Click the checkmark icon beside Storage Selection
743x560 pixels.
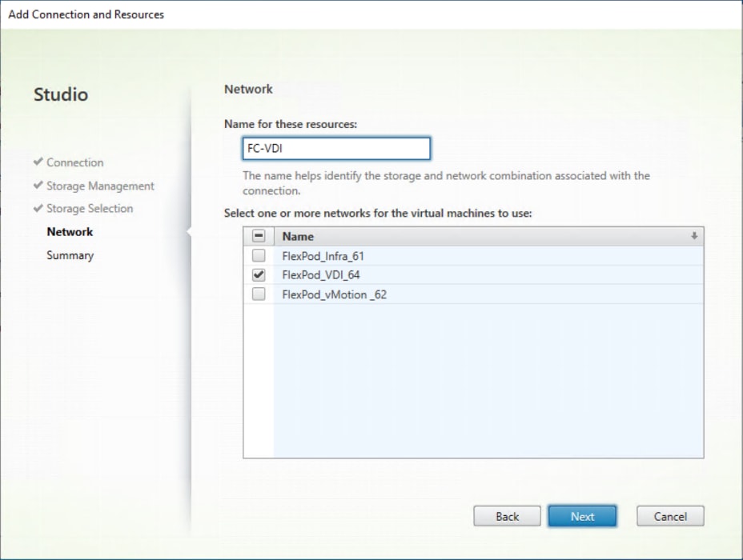(38, 208)
